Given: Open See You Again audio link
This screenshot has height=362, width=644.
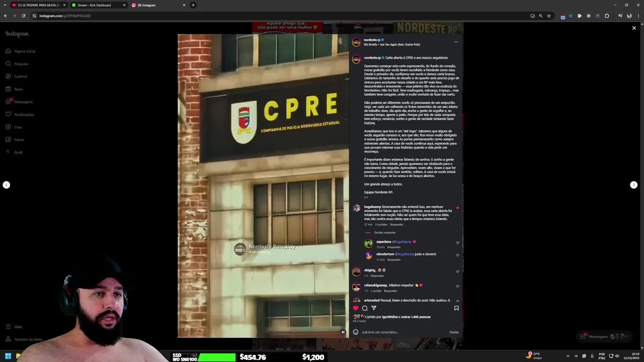Looking at the screenshot, I should coord(392,44).
